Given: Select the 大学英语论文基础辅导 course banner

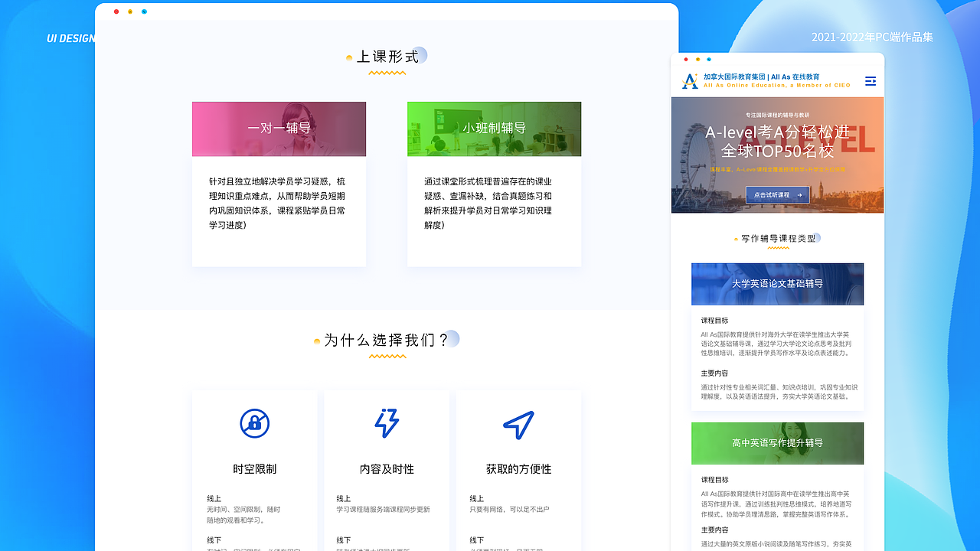Looking at the screenshot, I should pyautogui.click(x=777, y=284).
